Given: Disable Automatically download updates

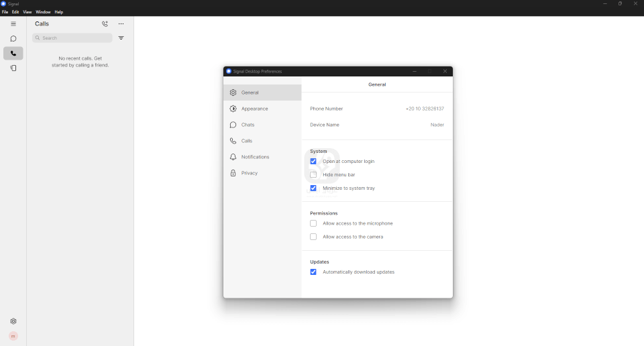Looking at the screenshot, I should 313,272.
